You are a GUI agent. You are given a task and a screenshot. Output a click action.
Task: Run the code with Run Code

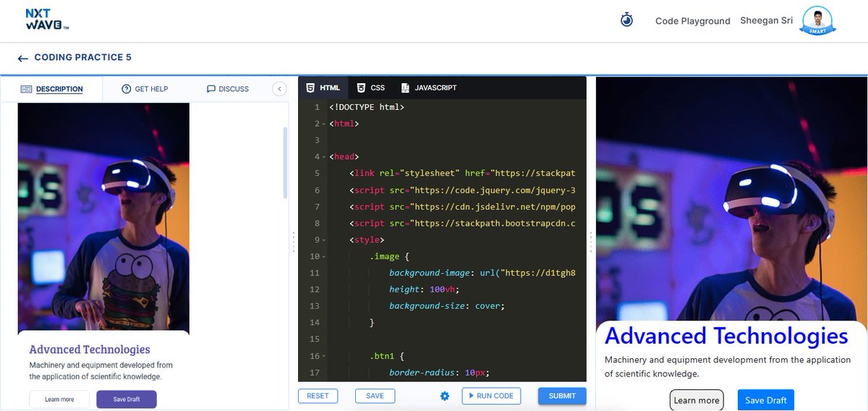pos(491,396)
